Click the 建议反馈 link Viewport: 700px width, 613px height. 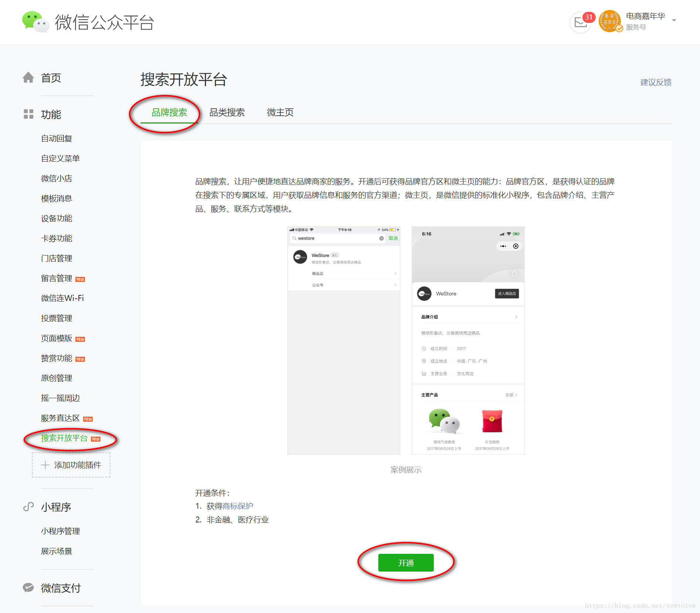point(656,82)
